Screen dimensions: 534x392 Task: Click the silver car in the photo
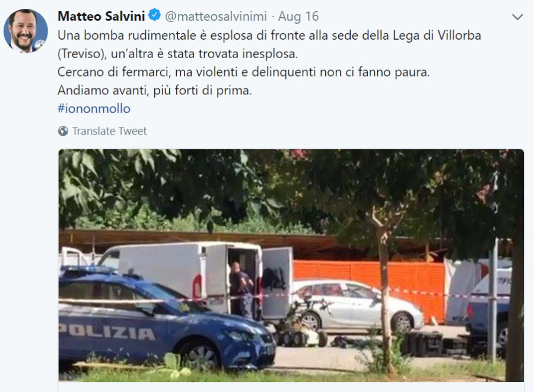tap(358, 305)
